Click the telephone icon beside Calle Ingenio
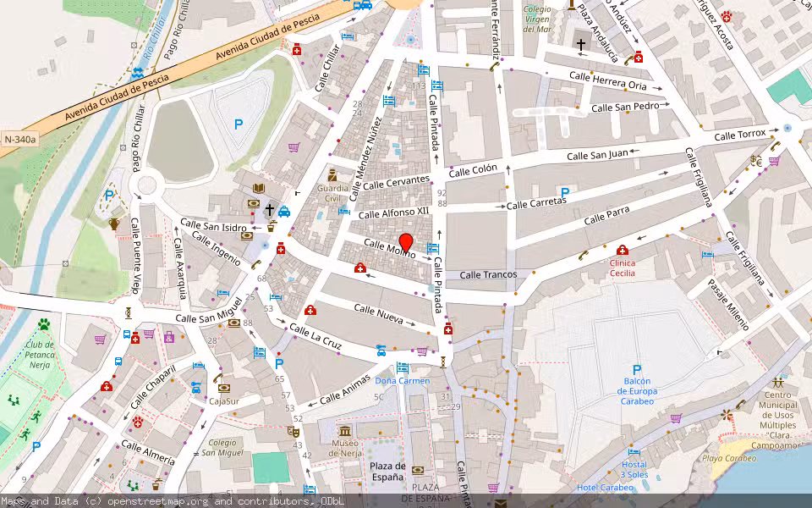 tap(255, 265)
